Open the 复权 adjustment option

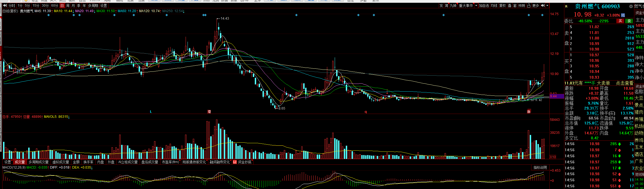point(503,6)
